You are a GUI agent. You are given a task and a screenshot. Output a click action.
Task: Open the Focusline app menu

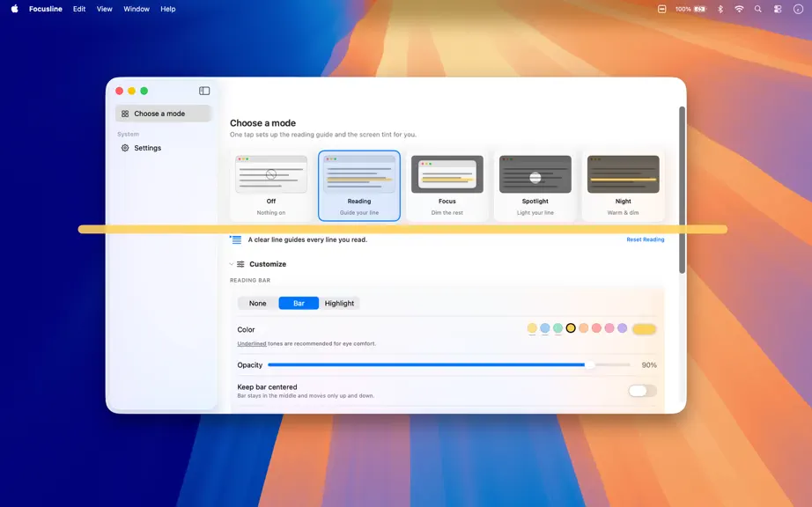point(46,9)
